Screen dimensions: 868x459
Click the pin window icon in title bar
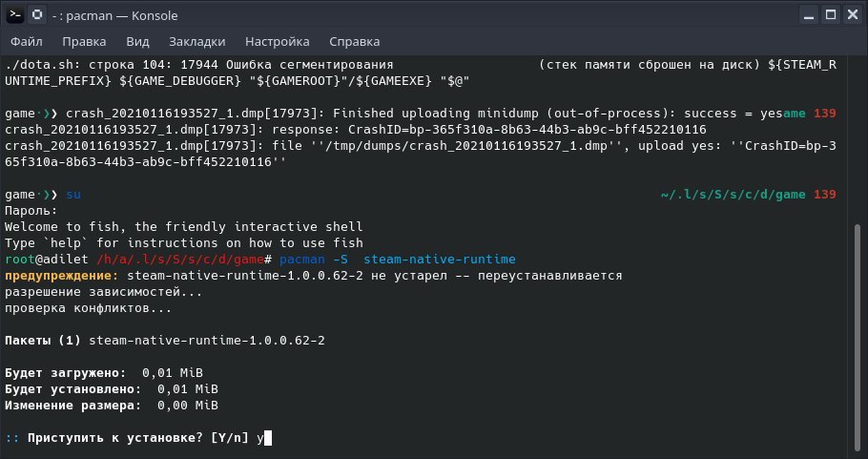(37, 15)
